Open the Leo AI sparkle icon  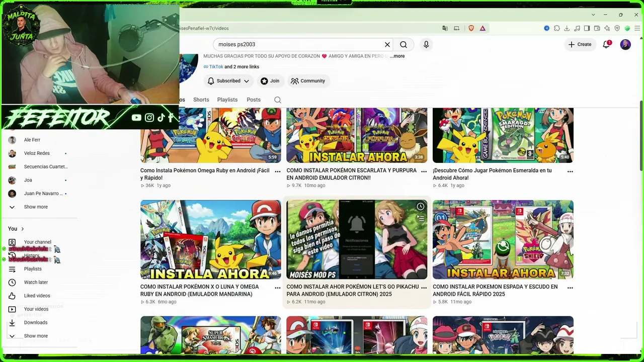point(607,28)
